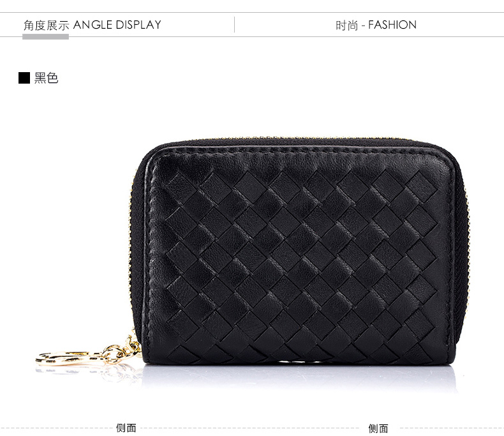Select the 角度展示 ANGLE DISPLAY tab

click(93, 25)
